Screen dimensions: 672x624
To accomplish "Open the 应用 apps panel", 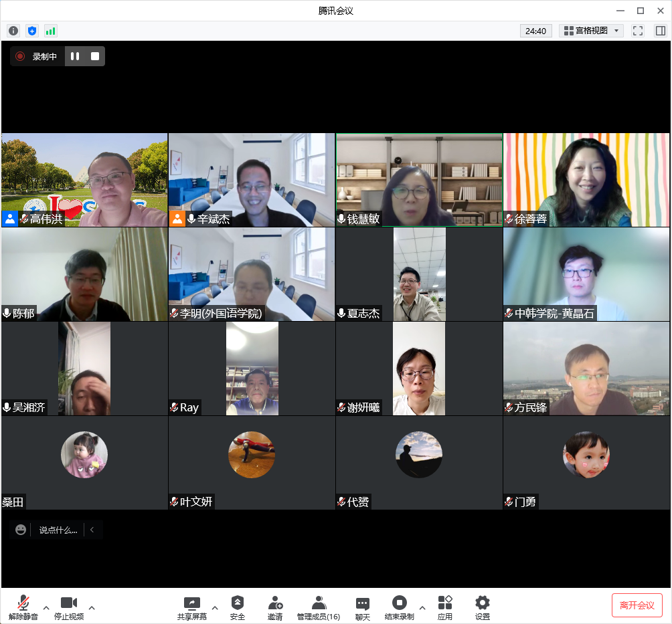I will 445,607.
